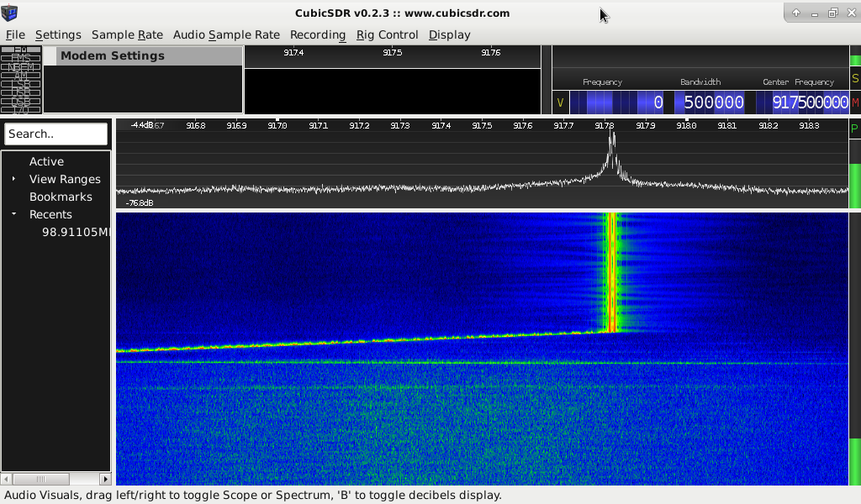The image size is (861, 504).
Task: Select the DSB demodulator mode
Action: [21, 102]
